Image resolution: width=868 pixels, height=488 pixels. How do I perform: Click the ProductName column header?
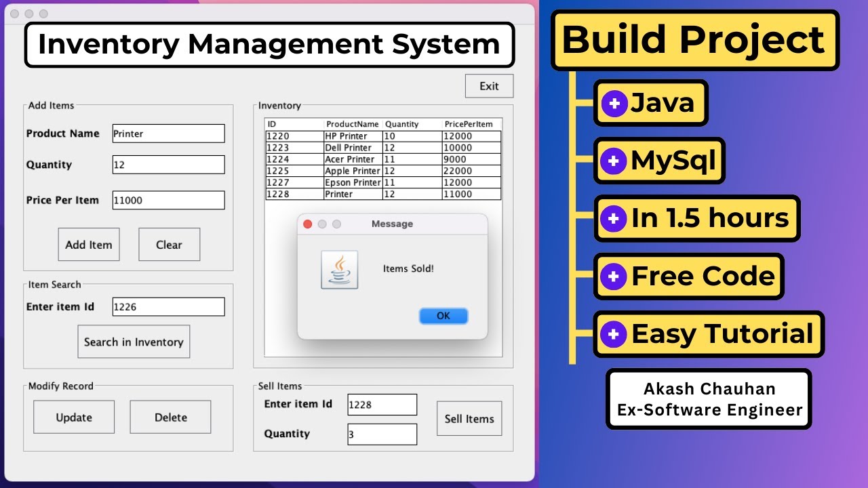tap(353, 124)
